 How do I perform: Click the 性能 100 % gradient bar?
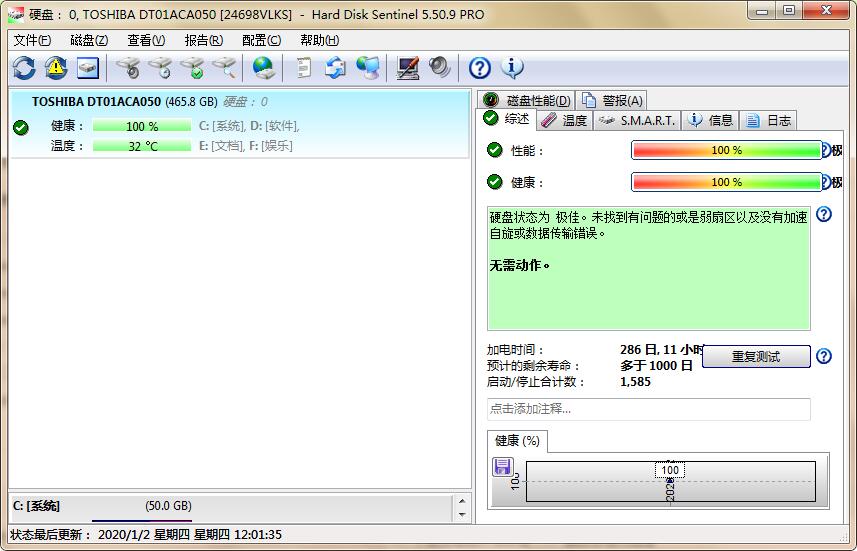click(726, 150)
